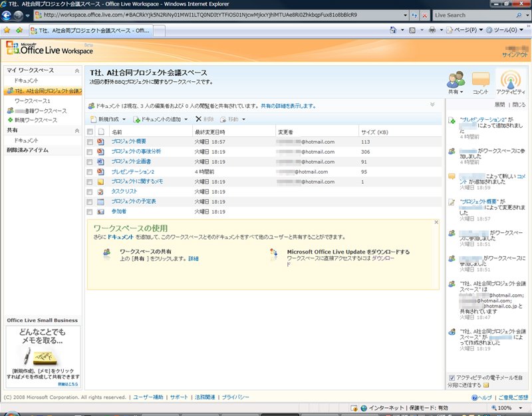532x416 pixels.
Task: Click the サインアウト link
Action: [x=515, y=55]
